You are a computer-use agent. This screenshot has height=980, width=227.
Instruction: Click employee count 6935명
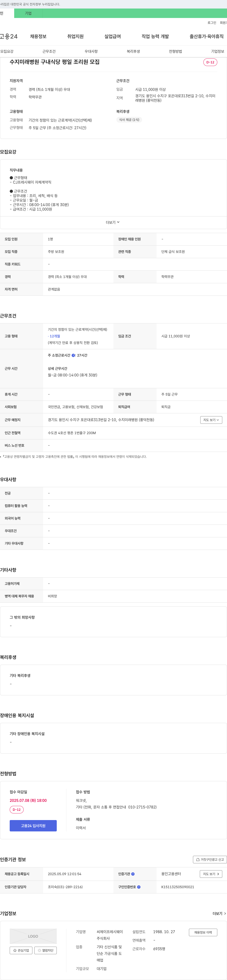tap(159, 949)
